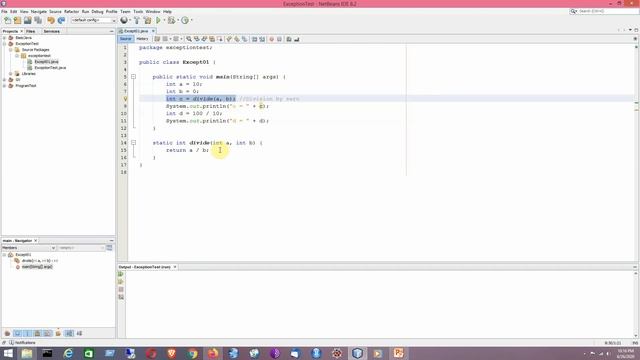Click the Stop Macro Recording icon
The width and height of the screenshot is (640, 360).
[279, 39]
